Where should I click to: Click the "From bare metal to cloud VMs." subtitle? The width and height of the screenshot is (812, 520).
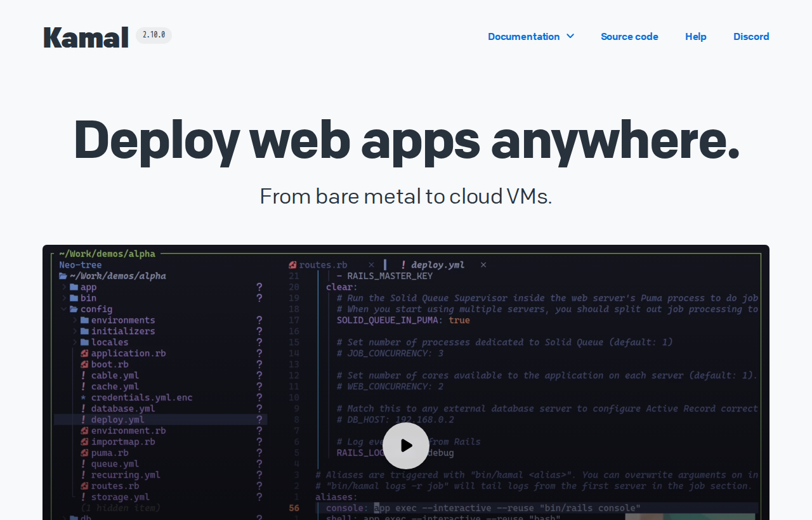pos(406,196)
